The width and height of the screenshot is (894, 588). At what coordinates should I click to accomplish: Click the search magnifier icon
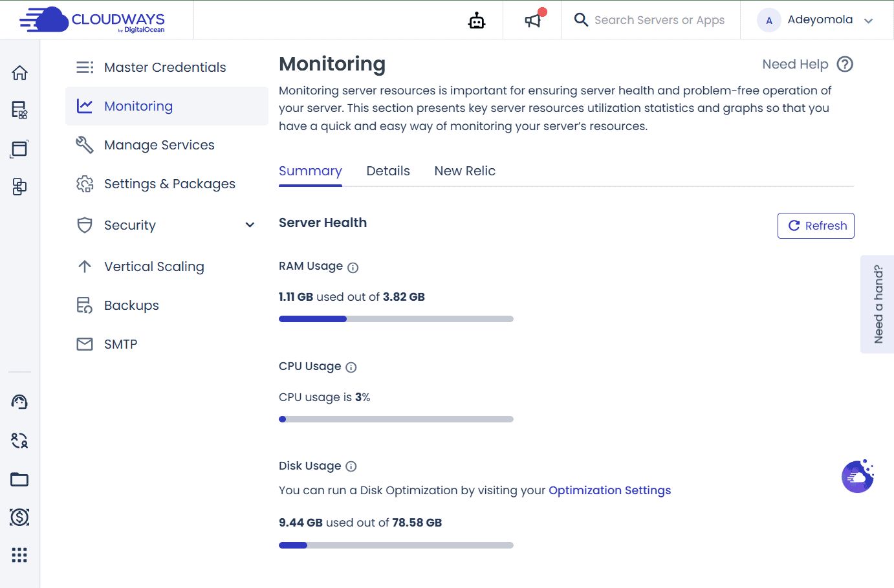point(581,20)
